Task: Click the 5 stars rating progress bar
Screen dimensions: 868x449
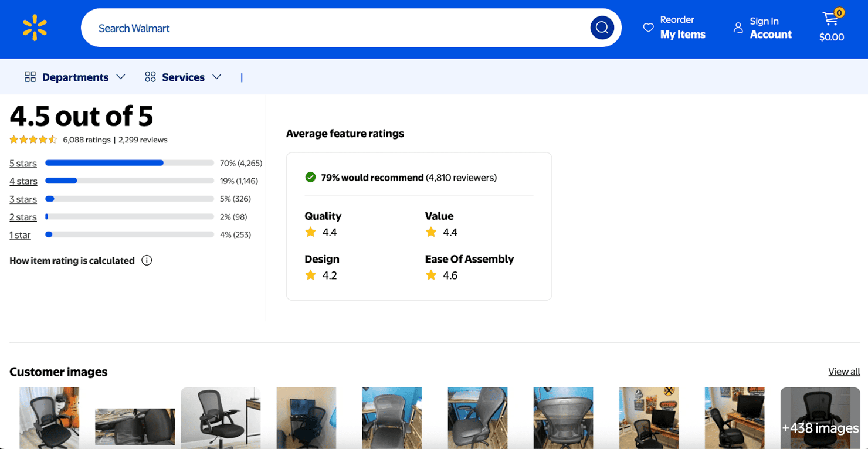Action: 130,163
